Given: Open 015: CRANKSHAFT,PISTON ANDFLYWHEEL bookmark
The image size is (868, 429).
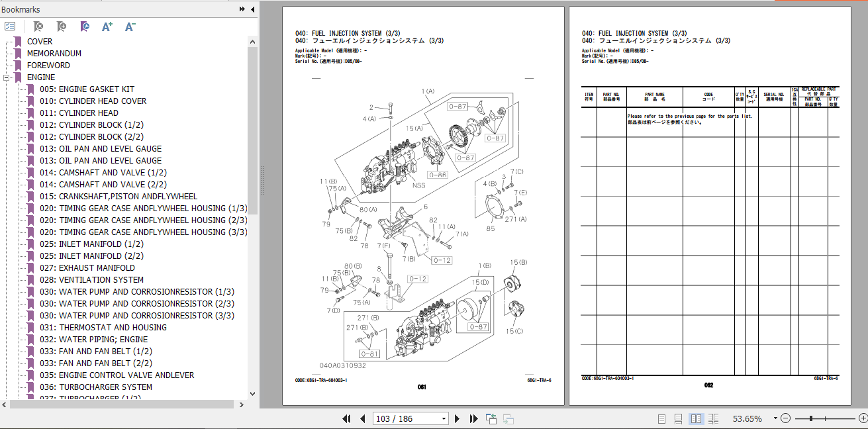Looking at the screenshot, I should coord(119,197).
